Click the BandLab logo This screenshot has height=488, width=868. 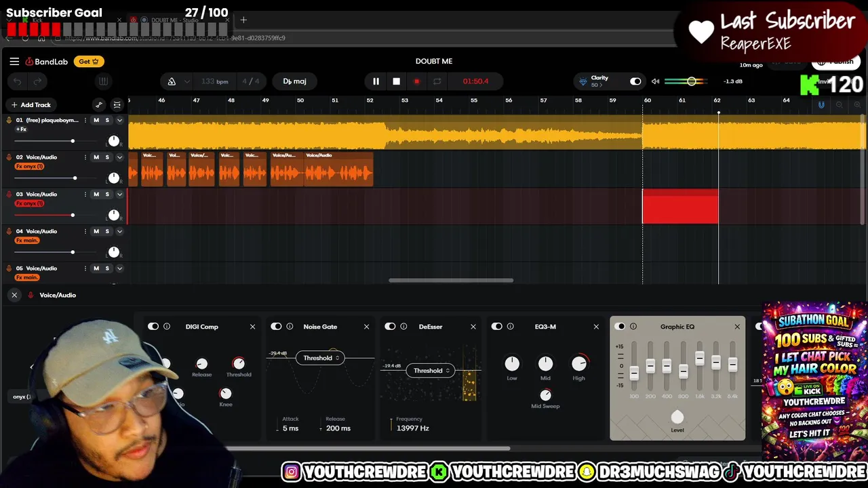pos(47,62)
